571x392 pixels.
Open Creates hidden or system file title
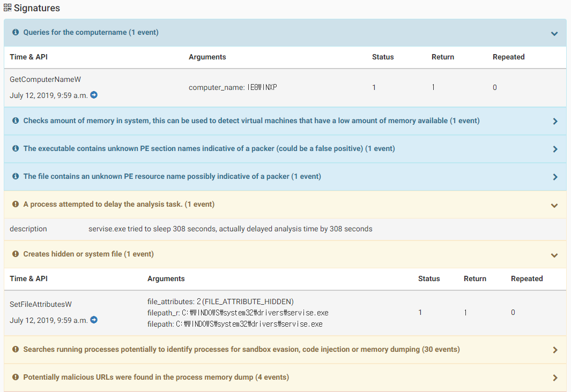(88, 254)
